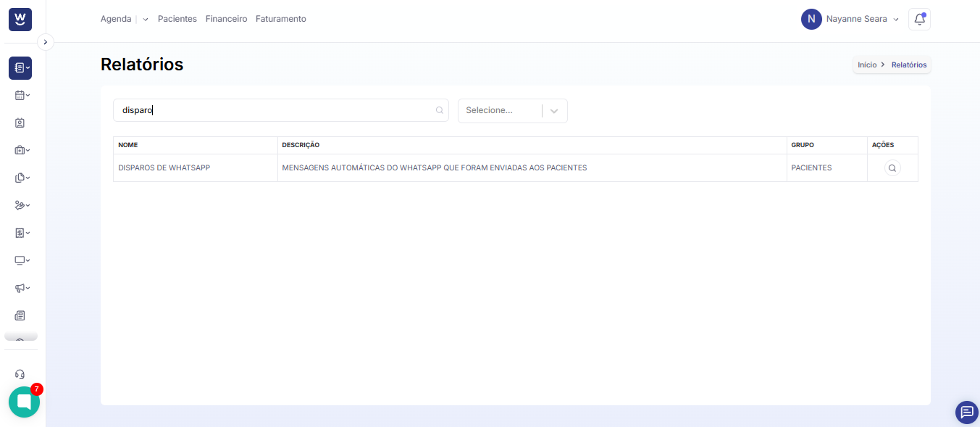The image size is (980, 427).
Task: Click the headset support icon
Action: (x=20, y=374)
